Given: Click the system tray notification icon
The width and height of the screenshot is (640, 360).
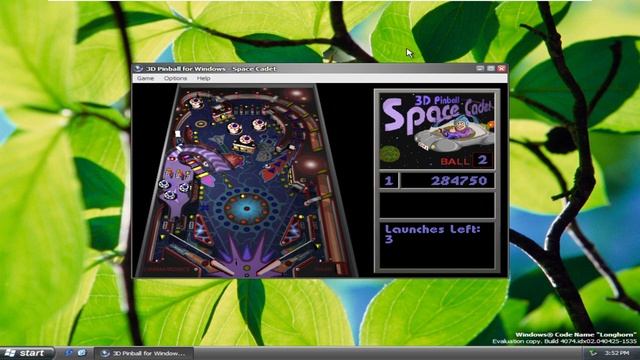Looking at the screenshot, I should (x=593, y=353).
